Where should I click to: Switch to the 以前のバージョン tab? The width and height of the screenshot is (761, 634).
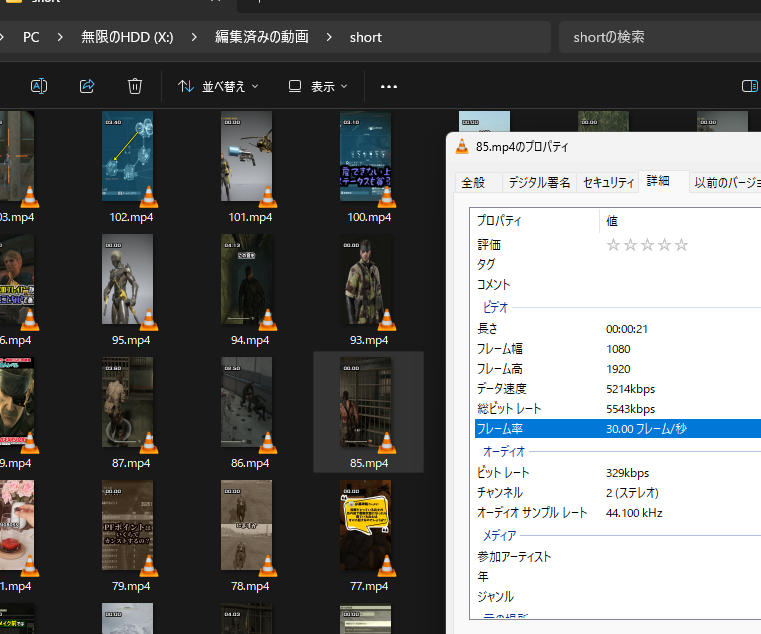click(727, 183)
